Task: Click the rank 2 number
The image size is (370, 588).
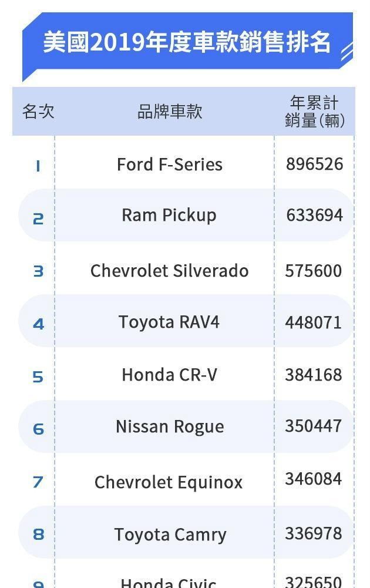Action: [x=38, y=219]
